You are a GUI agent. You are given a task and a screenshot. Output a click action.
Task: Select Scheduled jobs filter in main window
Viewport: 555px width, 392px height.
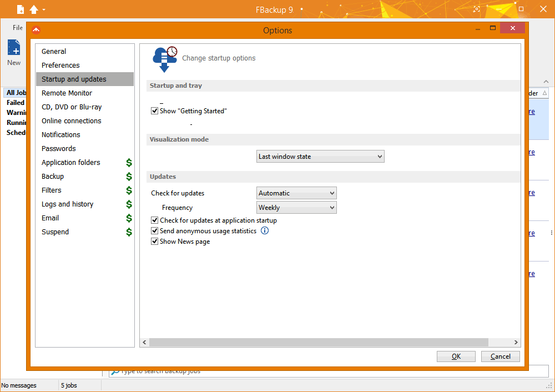point(16,133)
